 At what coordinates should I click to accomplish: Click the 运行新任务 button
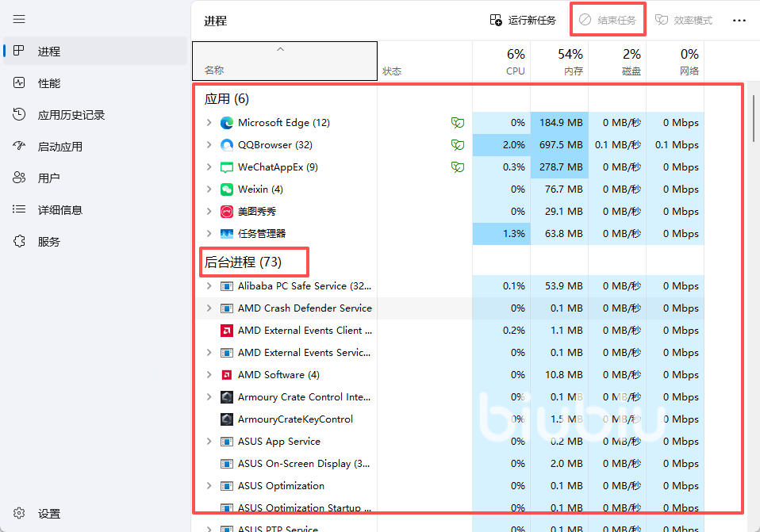(x=523, y=21)
